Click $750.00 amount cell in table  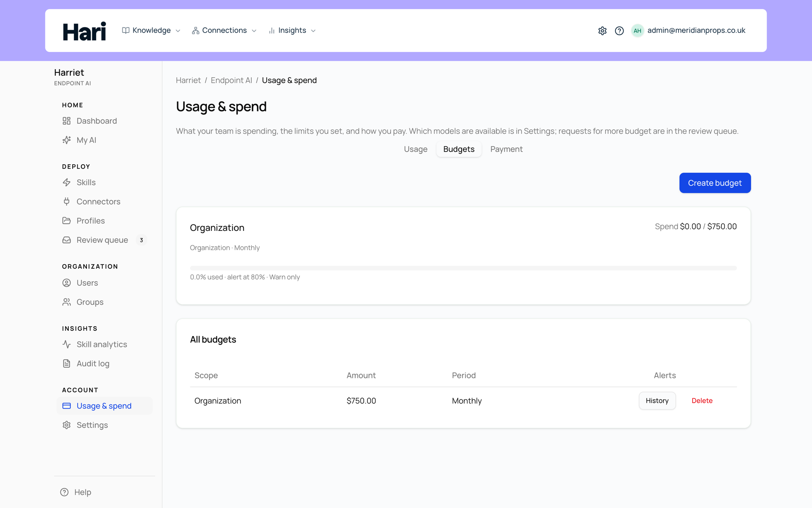[361, 401]
